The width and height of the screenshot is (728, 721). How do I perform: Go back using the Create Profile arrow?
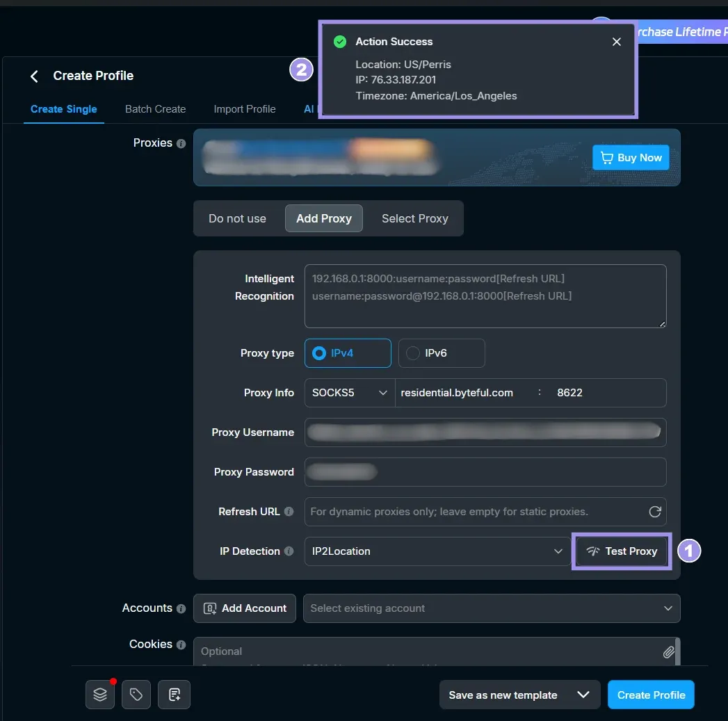click(34, 76)
